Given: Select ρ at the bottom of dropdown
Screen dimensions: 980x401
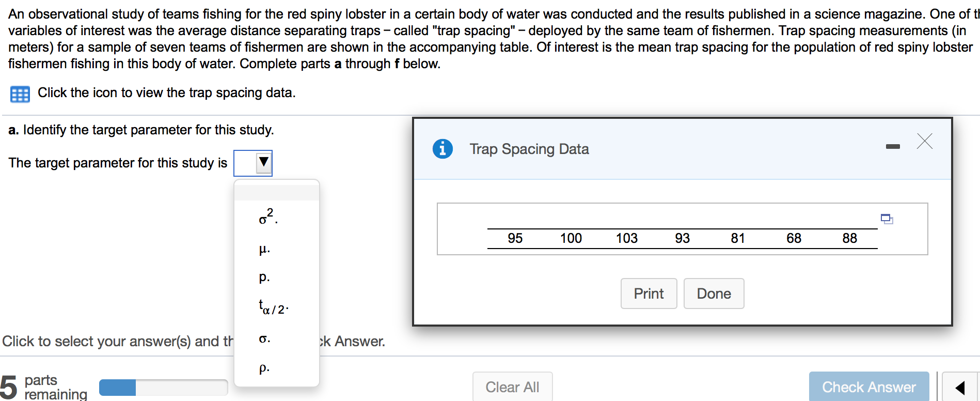Looking at the screenshot, I should 264,368.
